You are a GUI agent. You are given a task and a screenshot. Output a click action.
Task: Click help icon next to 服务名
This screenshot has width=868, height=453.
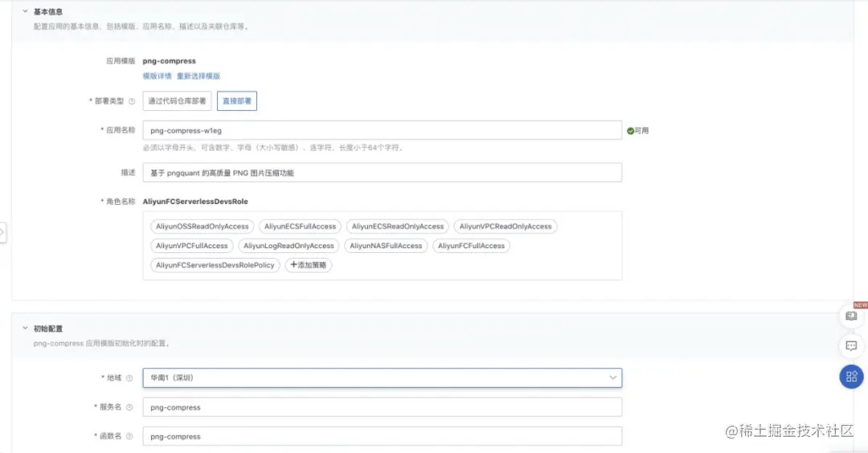click(x=129, y=407)
